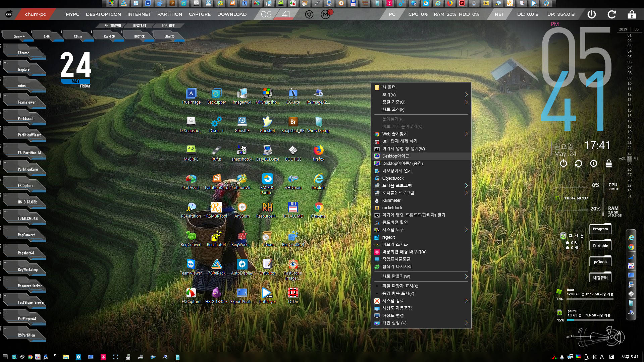This screenshot has width=644, height=362.
Task: Open File Explorer in taskbar
Action: click(66, 357)
